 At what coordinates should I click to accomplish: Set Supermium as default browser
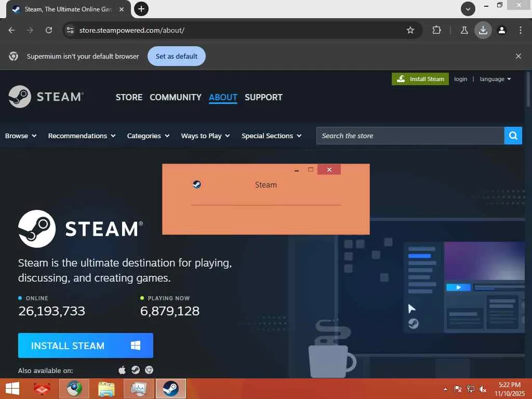[x=177, y=56]
